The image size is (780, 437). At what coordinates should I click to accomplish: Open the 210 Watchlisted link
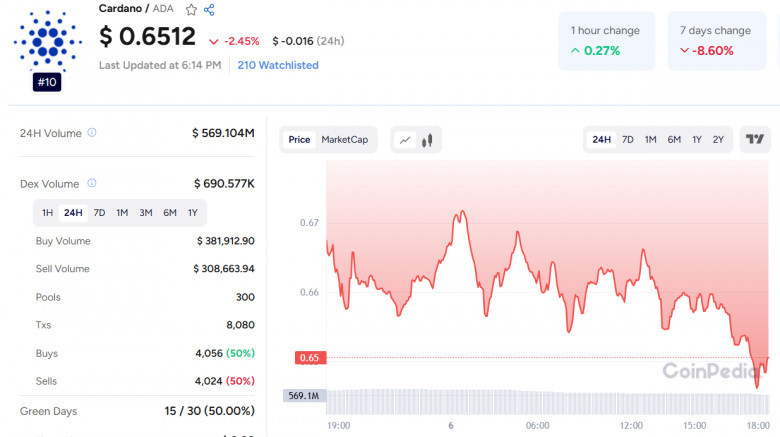click(278, 65)
